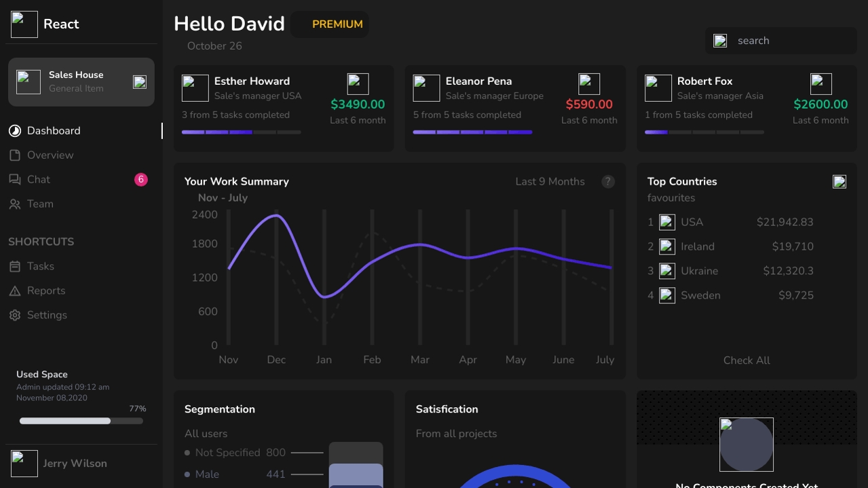Open the Tasks shortcut

pos(81,267)
